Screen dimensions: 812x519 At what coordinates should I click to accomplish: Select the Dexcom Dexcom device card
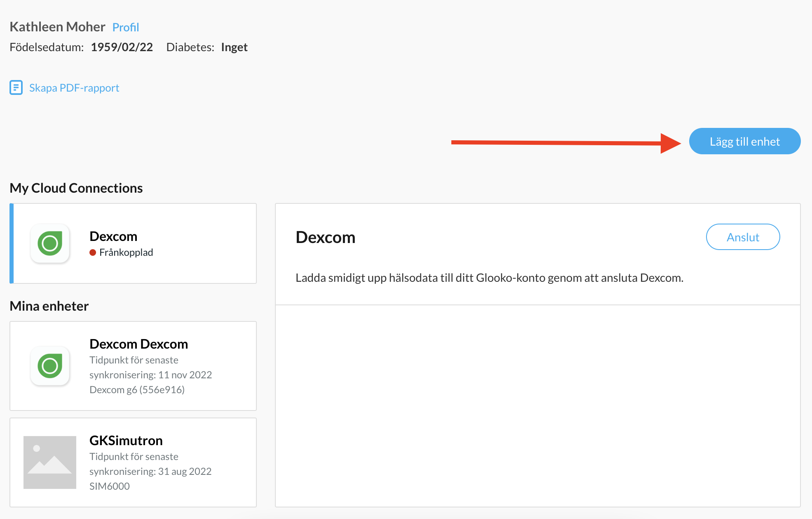(x=133, y=366)
